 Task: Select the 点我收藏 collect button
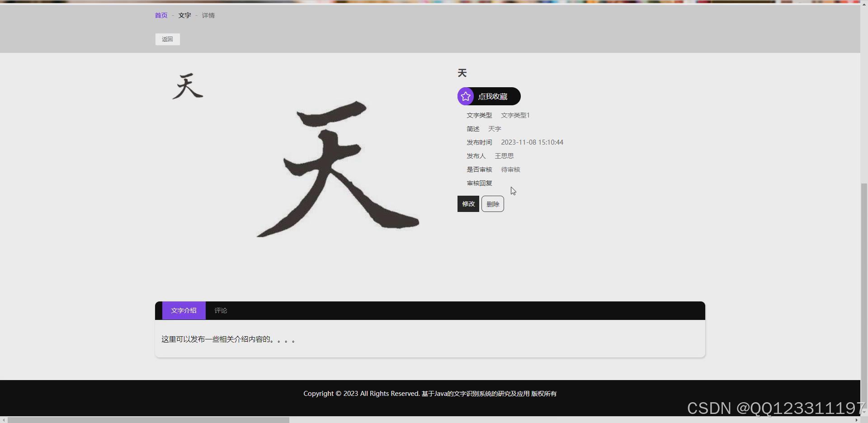point(493,96)
